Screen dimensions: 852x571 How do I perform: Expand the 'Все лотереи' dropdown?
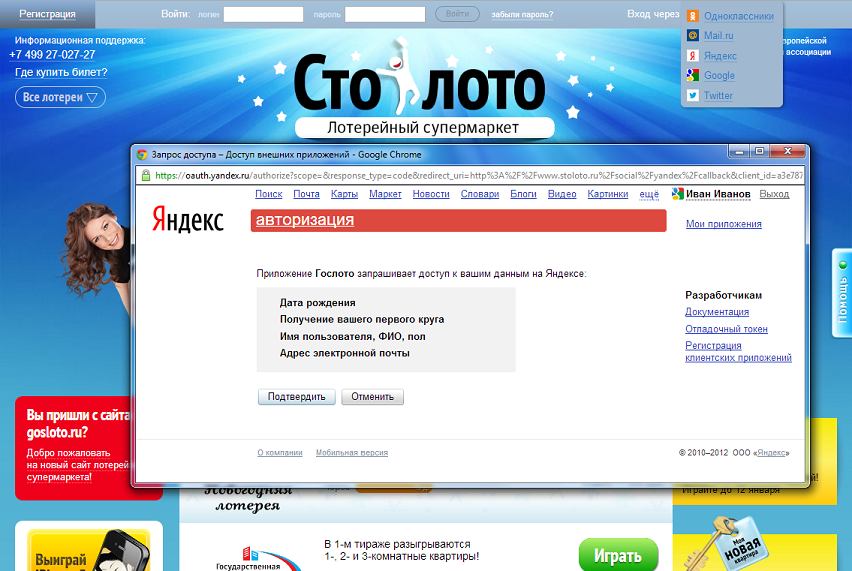coord(60,97)
